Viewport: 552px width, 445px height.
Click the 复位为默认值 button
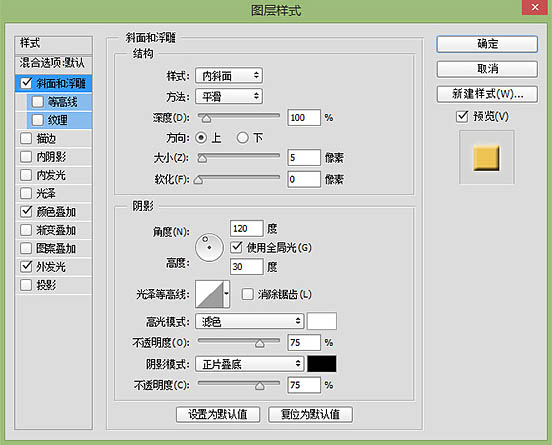[310, 414]
